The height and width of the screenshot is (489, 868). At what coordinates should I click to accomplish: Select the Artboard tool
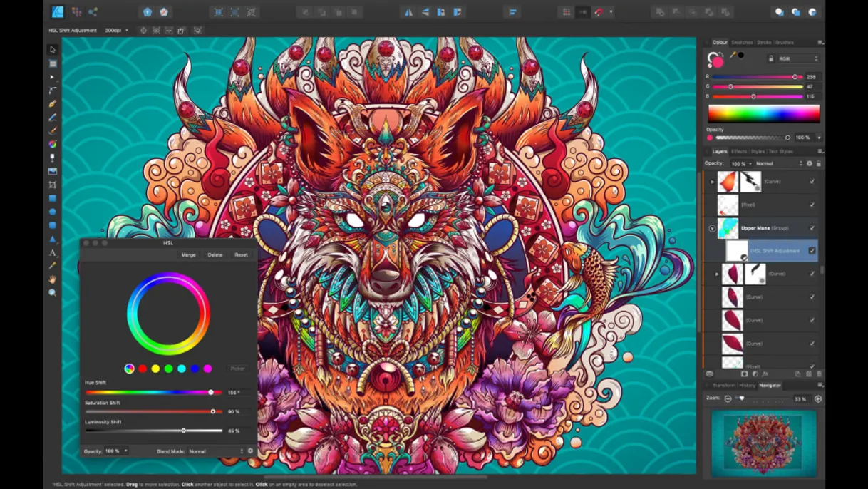(53, 63)
